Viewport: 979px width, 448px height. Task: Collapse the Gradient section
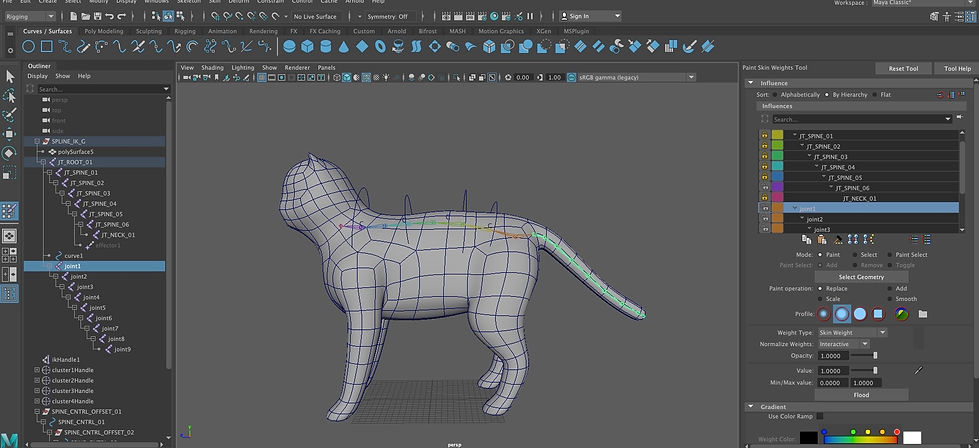pos(750,407)
